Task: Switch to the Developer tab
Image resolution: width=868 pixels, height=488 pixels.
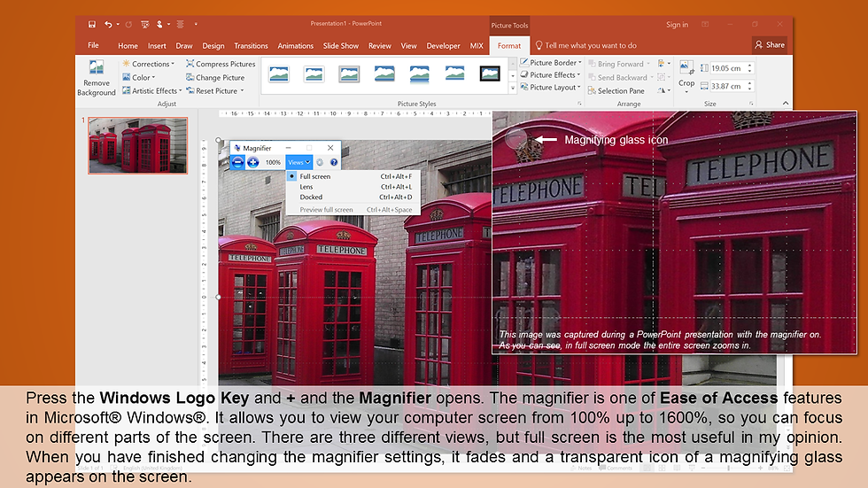Action: point(443,46)
